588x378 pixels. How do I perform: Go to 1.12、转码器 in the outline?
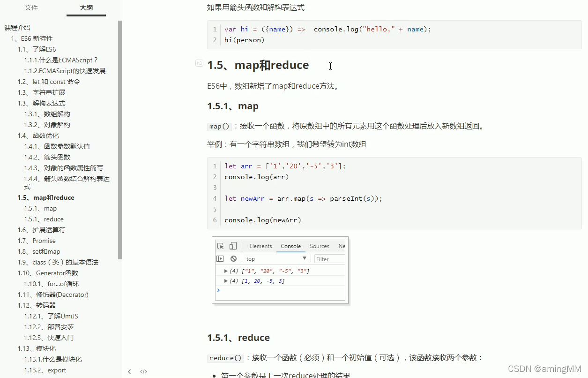pos(37,305)
